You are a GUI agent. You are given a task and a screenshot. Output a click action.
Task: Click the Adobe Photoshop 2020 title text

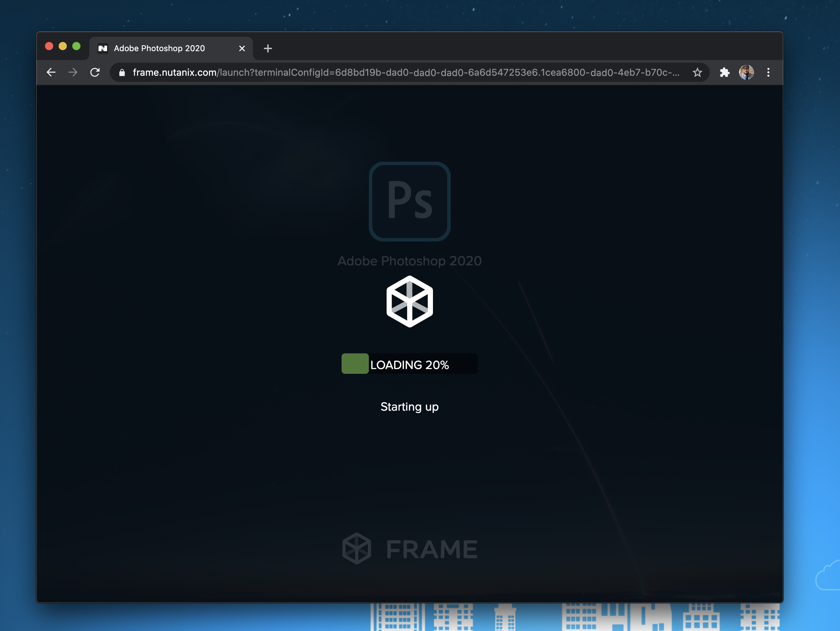409,261
